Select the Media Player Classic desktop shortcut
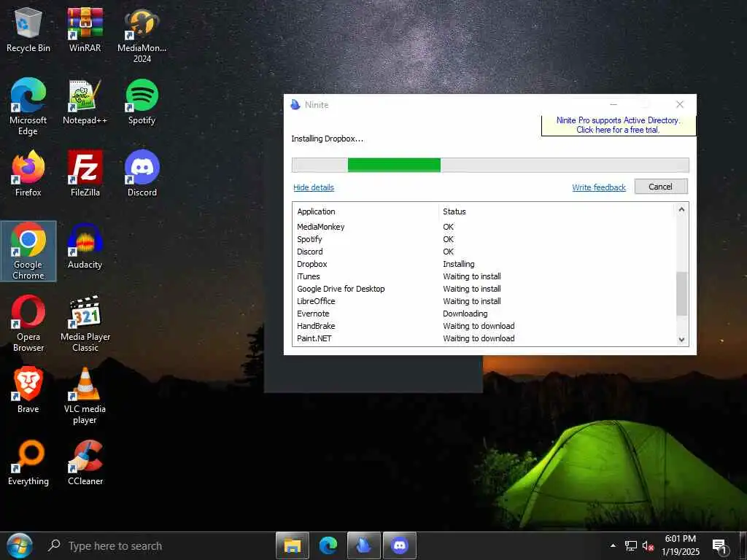747x560 pixels. tap(85, 324)
